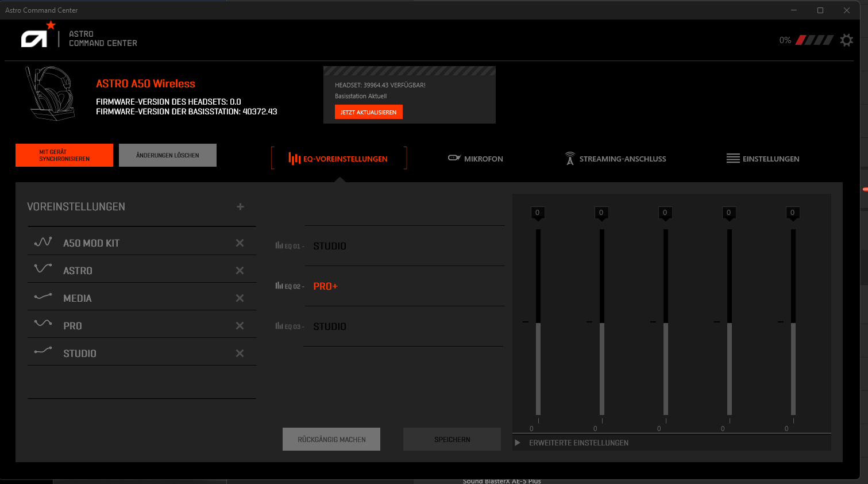Expand ERWEITERTE EINSTELLUNGEN section

tap(573, 443)
